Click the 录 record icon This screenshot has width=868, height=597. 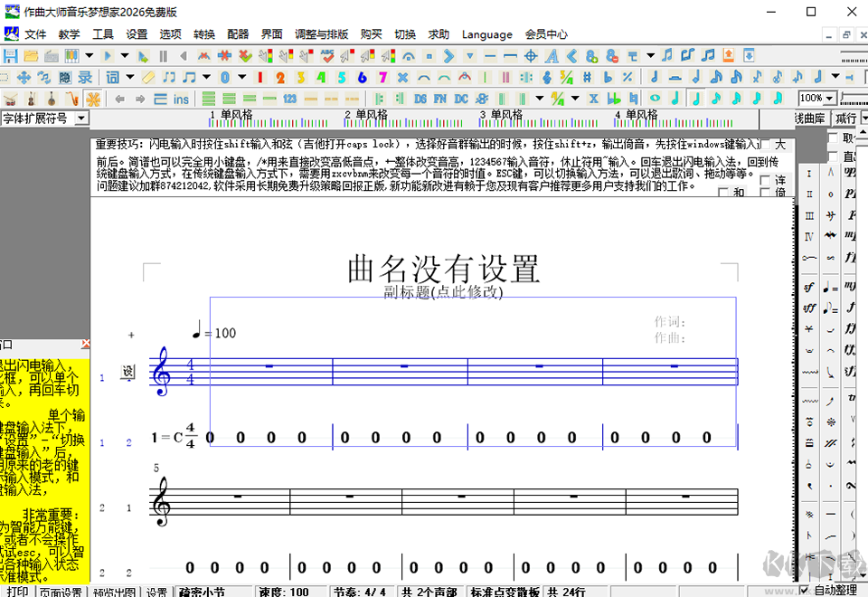click(85, 78)
